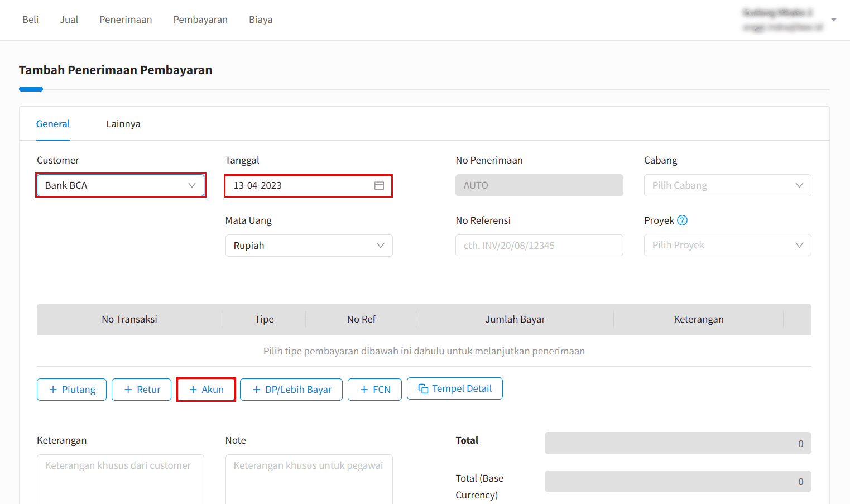Click the Proyek help question-mark icon
The height and width of the screenshot is (504, 850).
coord(682,220)
